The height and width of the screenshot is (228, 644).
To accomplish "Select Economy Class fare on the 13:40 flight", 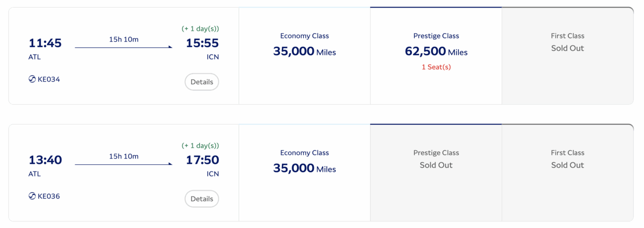I will (x=304, y=162).
